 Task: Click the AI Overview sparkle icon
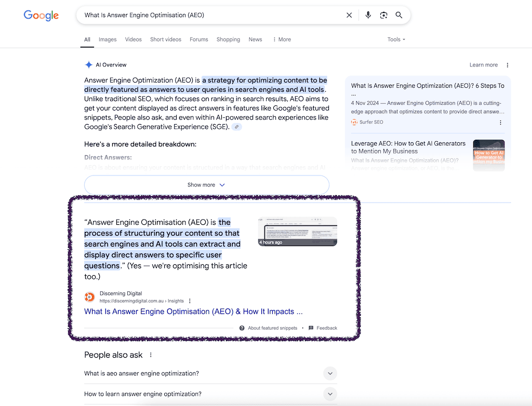pos(88,65)
